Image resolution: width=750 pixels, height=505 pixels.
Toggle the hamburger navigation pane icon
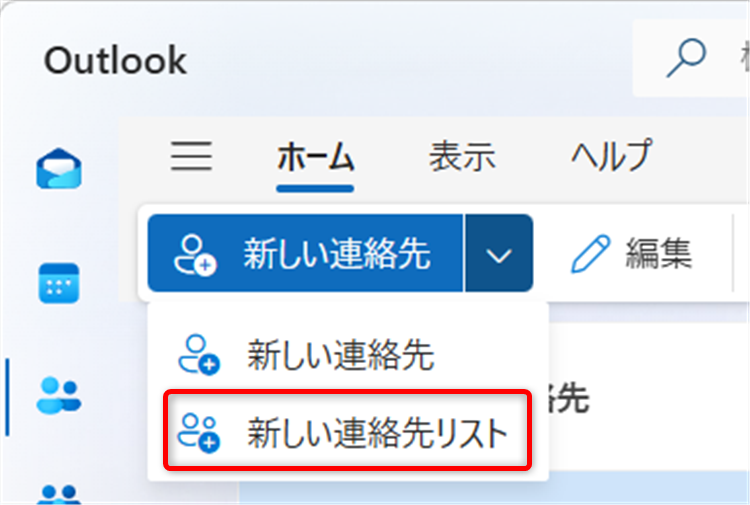click(191, 156)
